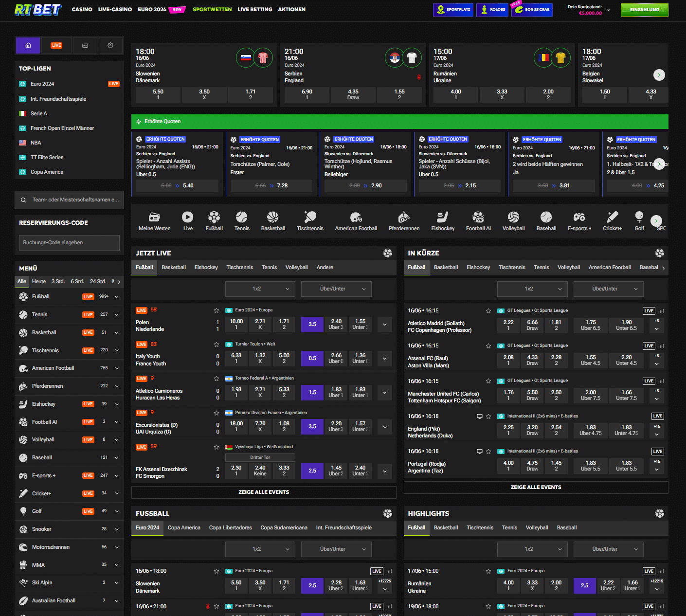Open Über/Unter dropdown in Jetzt Live

[336, 289]
